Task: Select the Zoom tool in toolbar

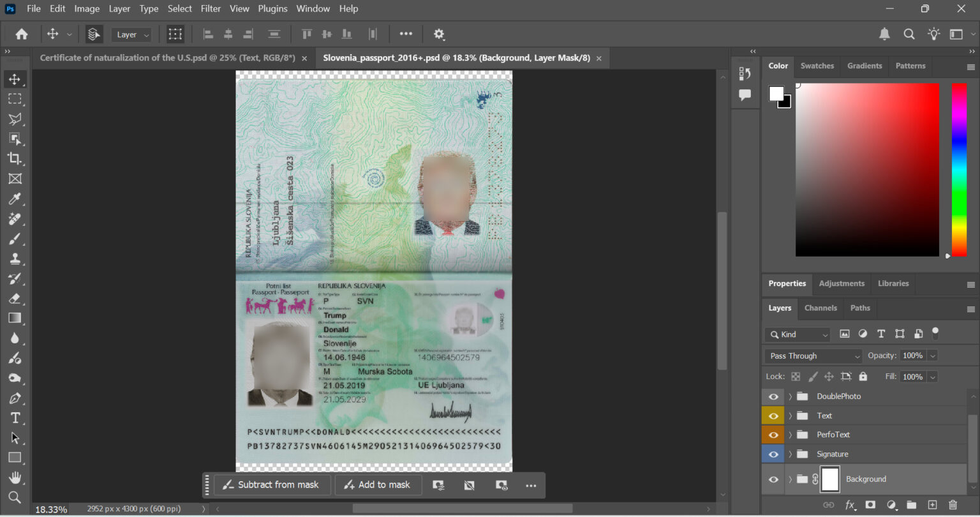Action: [x=15, y=497]
